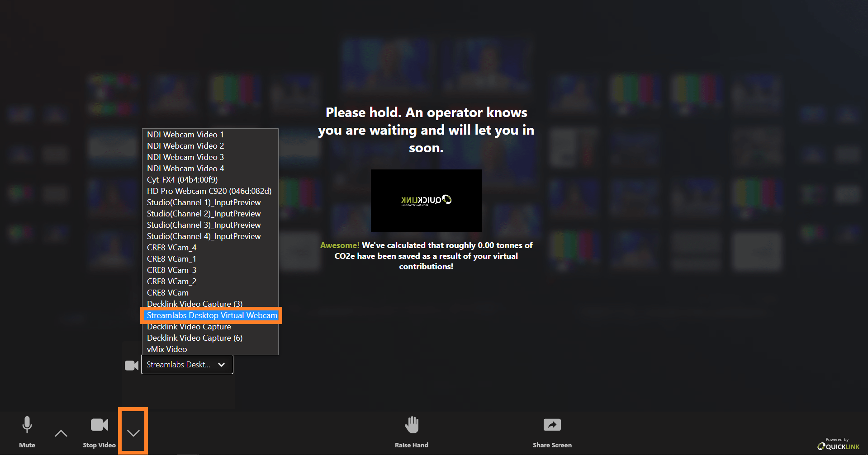Viewport: 868px width, 455px height.
Task: Pick CRE8 VCam_4 source
Action: tap(210, 248)
